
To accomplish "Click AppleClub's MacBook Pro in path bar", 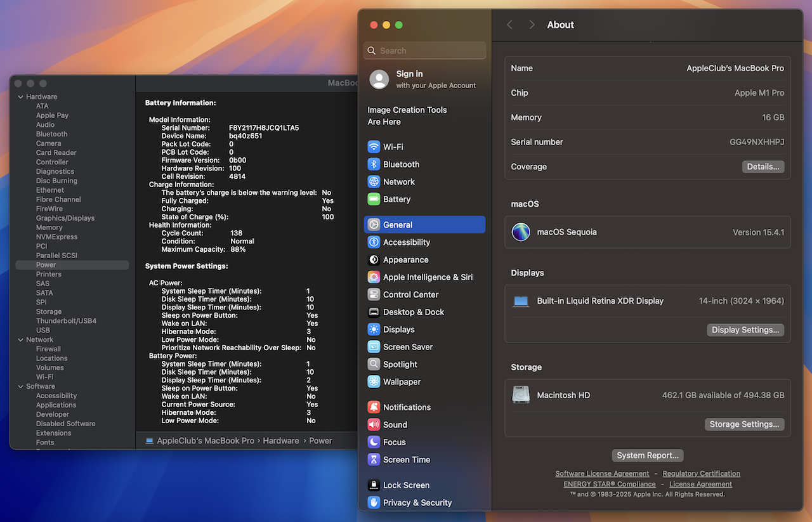I will [x=206, y=441].
